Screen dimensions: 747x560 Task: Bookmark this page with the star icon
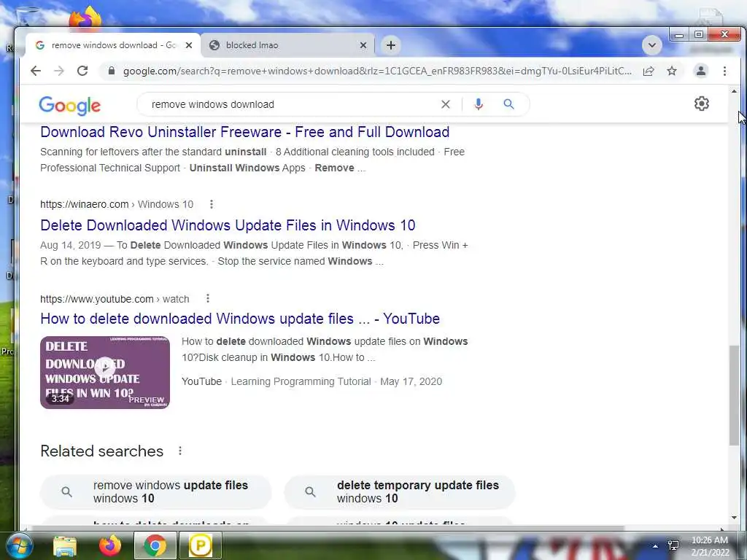pos(672,71)
